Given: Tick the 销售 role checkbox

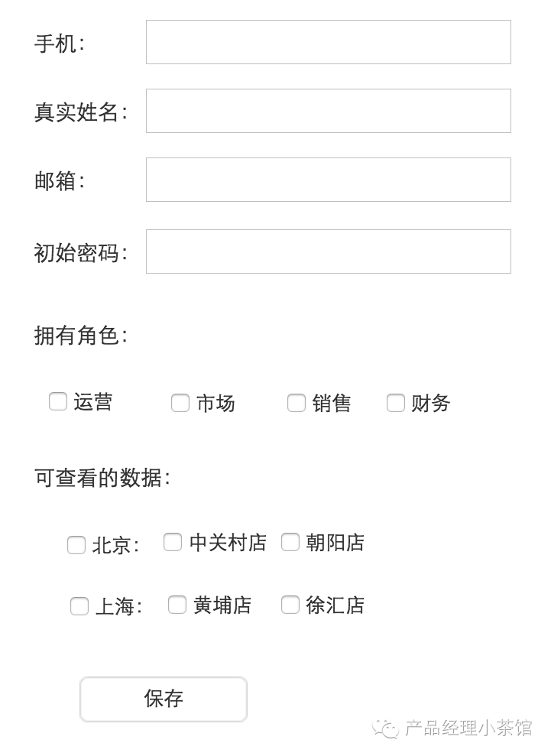Looking at the screenshot, I should (x=297, y=403).
